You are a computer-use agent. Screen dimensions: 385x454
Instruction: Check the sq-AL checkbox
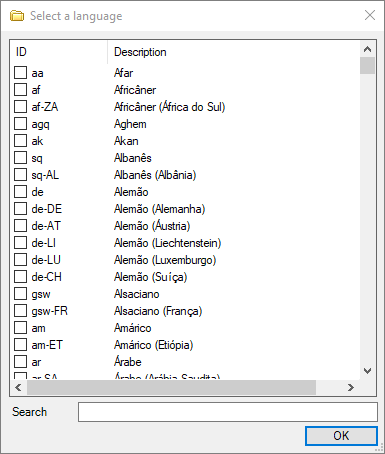(x=20, y=175)
